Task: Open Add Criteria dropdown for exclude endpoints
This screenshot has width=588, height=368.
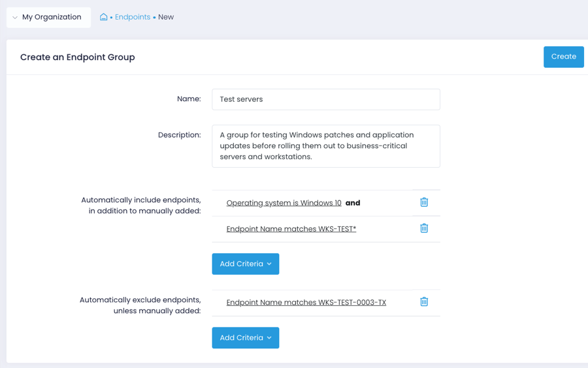Action: 245,338
